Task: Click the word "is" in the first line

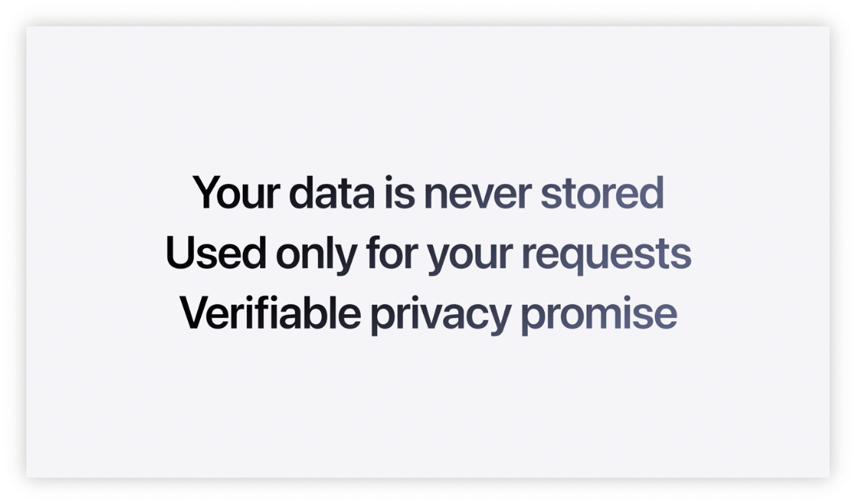Action: pos(399,193)
